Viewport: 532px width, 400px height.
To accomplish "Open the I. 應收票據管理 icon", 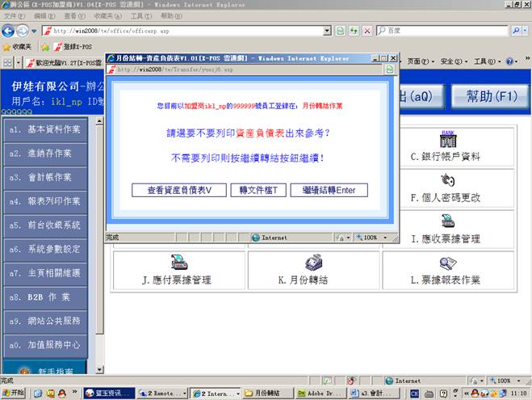I will click(447, 221).
